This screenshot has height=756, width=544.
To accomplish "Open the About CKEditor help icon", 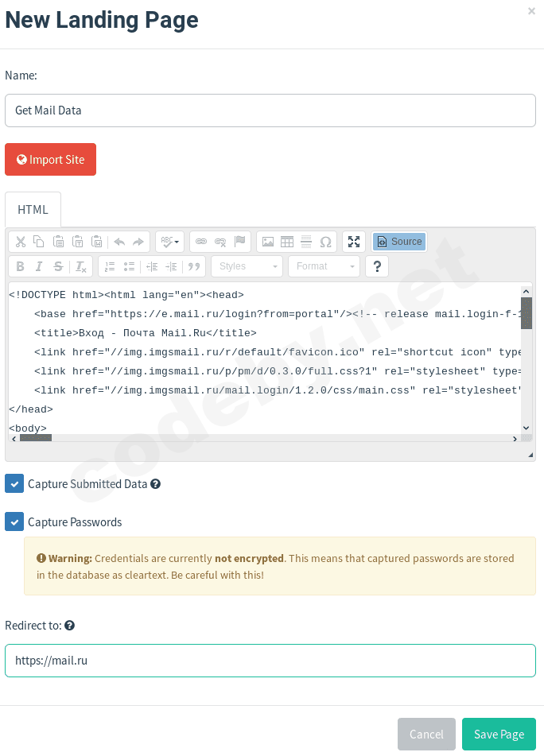I will tap(377, 266).
